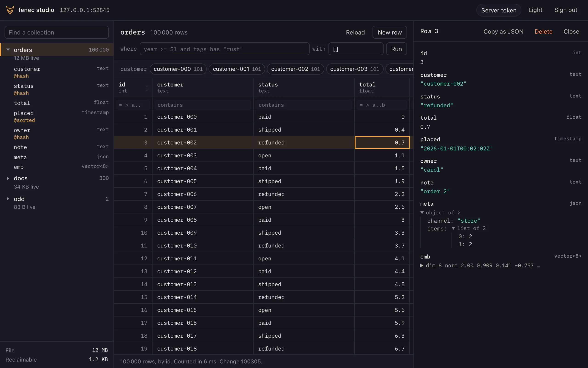
Task: Click the total column header
Action: click(x=382, y=88)
